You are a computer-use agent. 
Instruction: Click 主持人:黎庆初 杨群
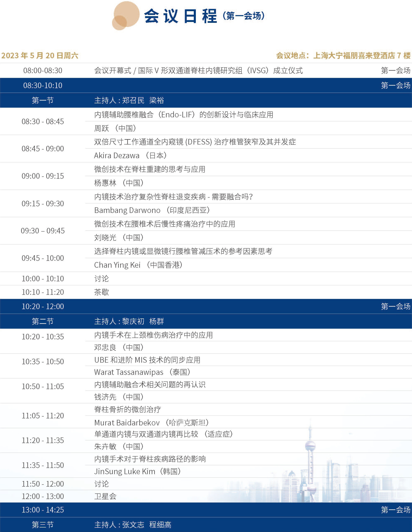click(x=129, y=321)
